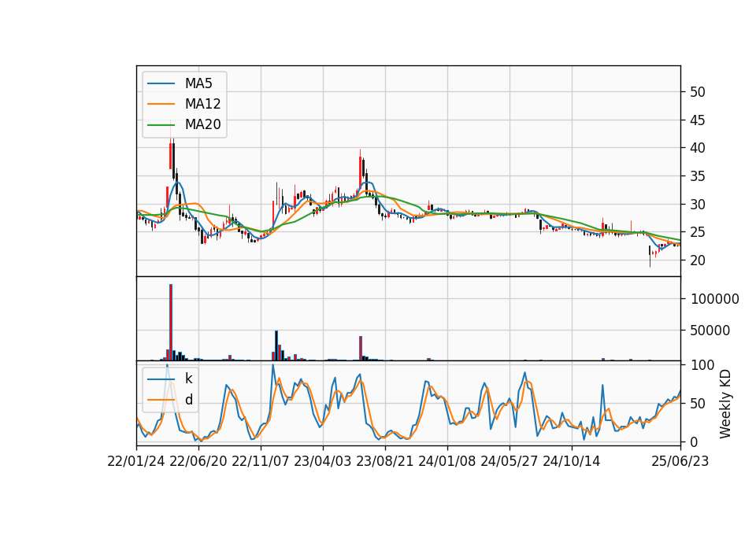
Task: Select the 24/01/08 date tick label
Action: point(447,461)
